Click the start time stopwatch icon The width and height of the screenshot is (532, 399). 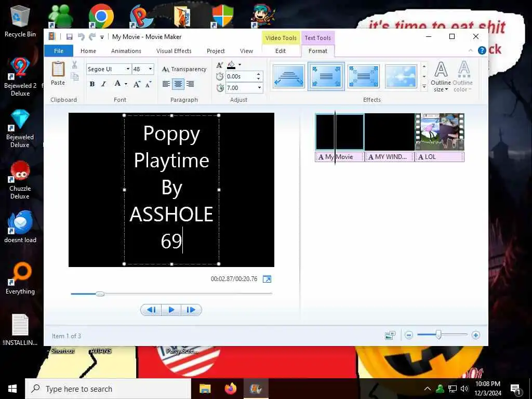(220, 76)
